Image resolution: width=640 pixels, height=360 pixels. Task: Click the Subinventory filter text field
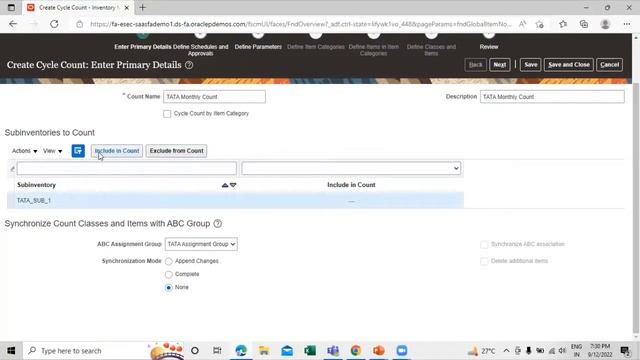click(127, 168)
